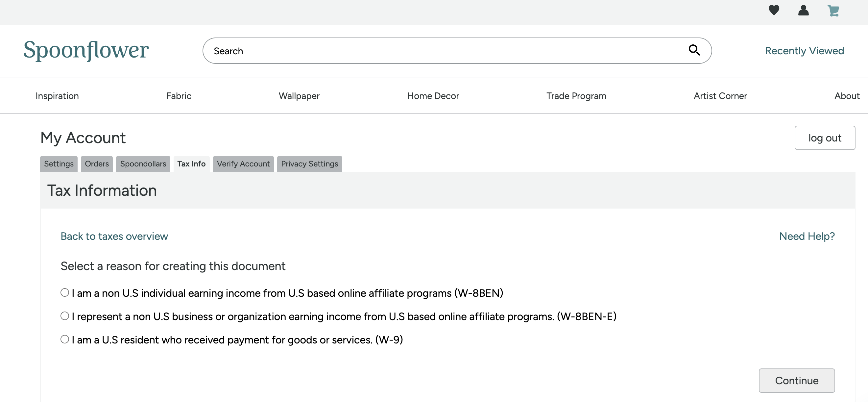Focus the Search input field

(438, 51)
